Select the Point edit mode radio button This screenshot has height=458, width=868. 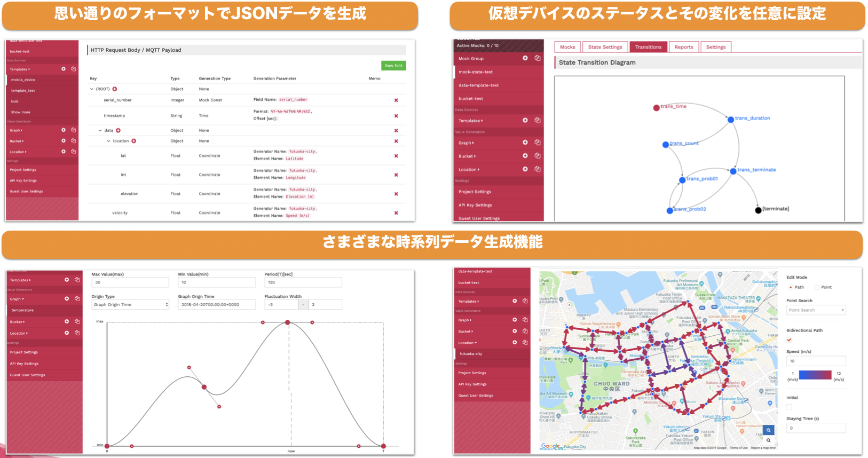tap(817, 287)
